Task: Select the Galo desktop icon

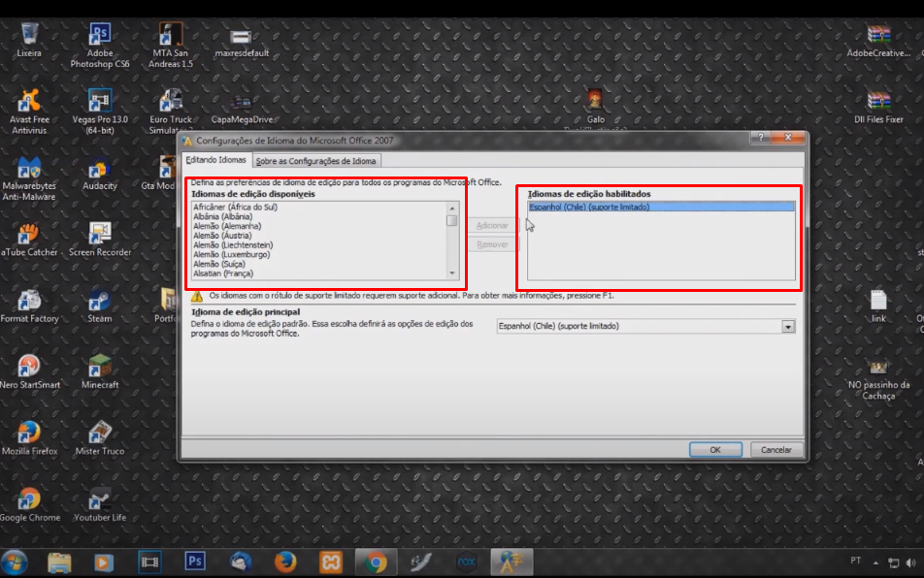Action: [595, 107]
